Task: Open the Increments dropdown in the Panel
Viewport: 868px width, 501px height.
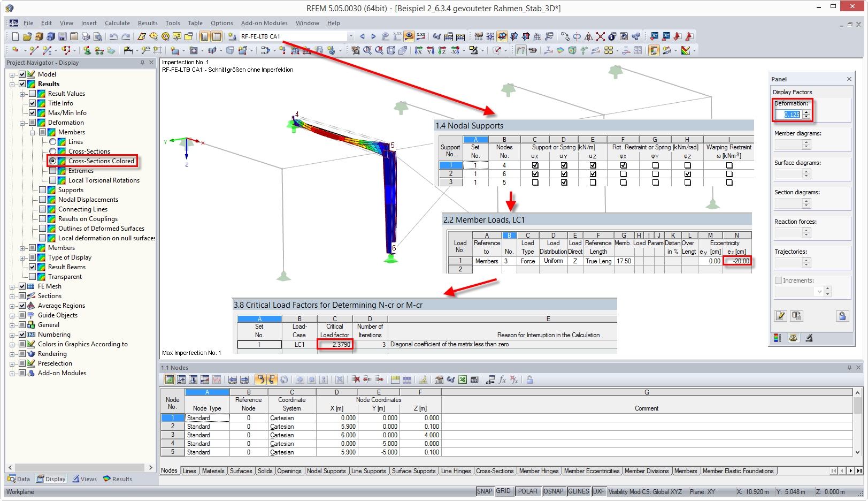Action: click(819, 292)
